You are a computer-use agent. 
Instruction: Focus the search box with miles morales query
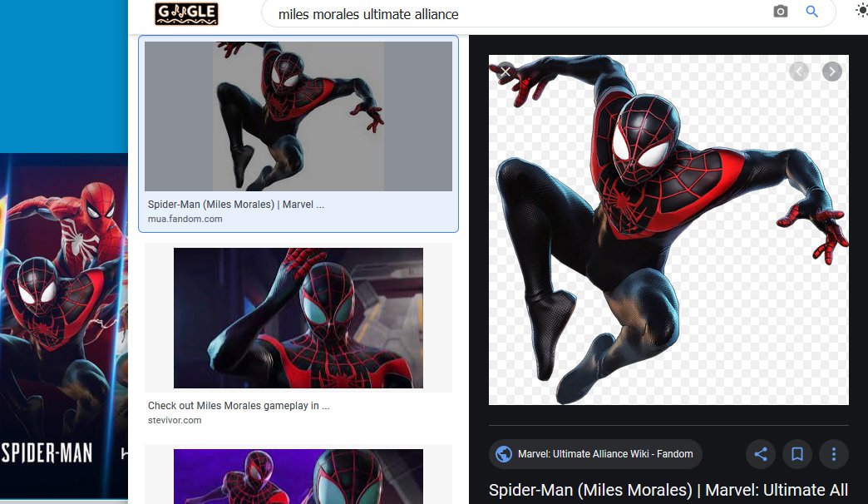515,14
